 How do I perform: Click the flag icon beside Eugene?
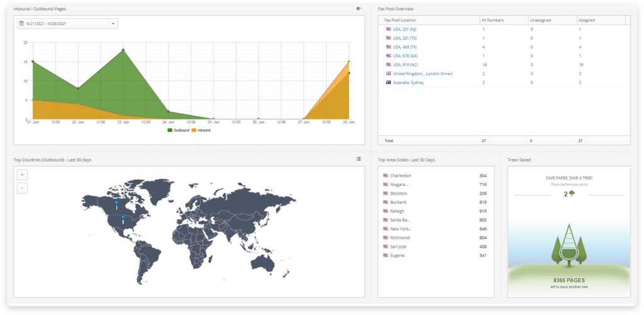[386, 255]
